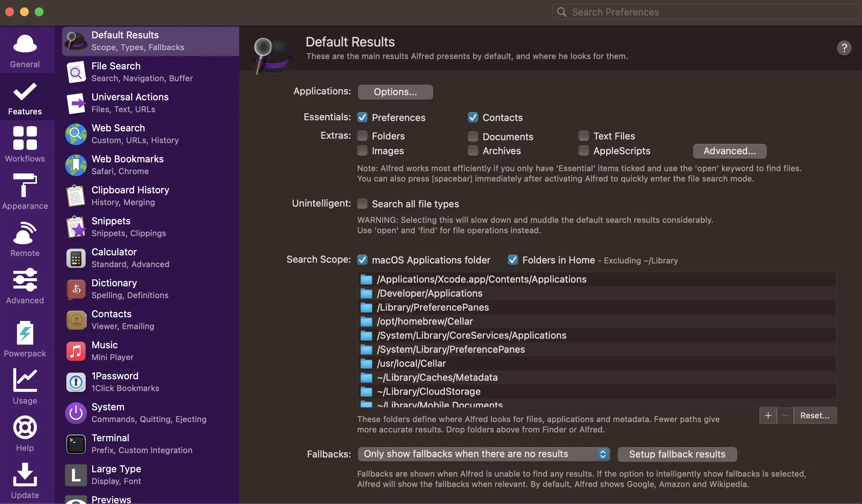Open the Usage graph section
Image resolution: width=862 pixels, height=504 pixels.
point(25,386)
